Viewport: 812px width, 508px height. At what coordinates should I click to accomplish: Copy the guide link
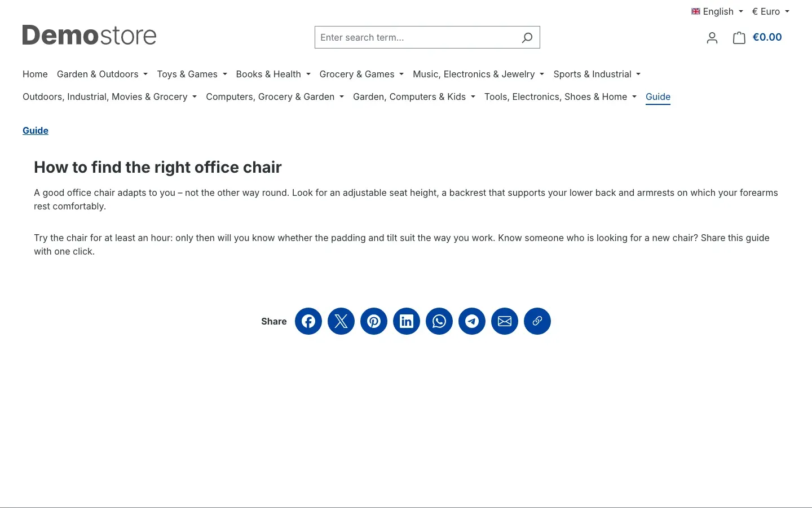tap(537, 321)
